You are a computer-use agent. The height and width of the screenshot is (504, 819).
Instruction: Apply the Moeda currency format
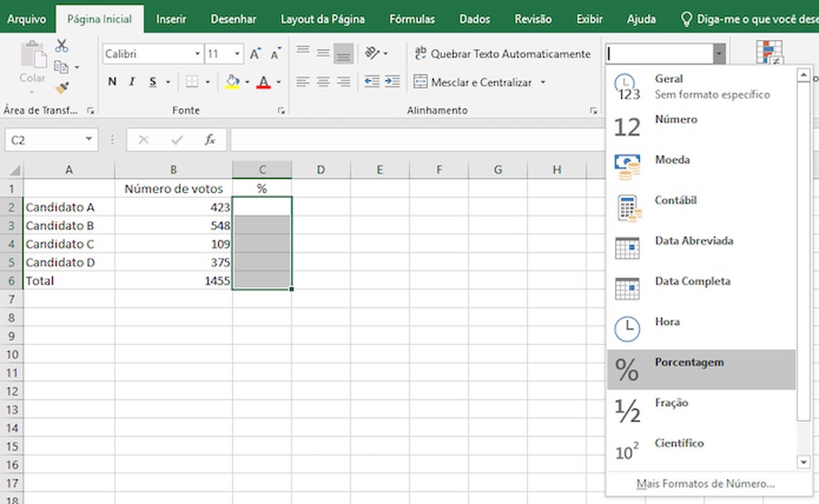(672, 159)
